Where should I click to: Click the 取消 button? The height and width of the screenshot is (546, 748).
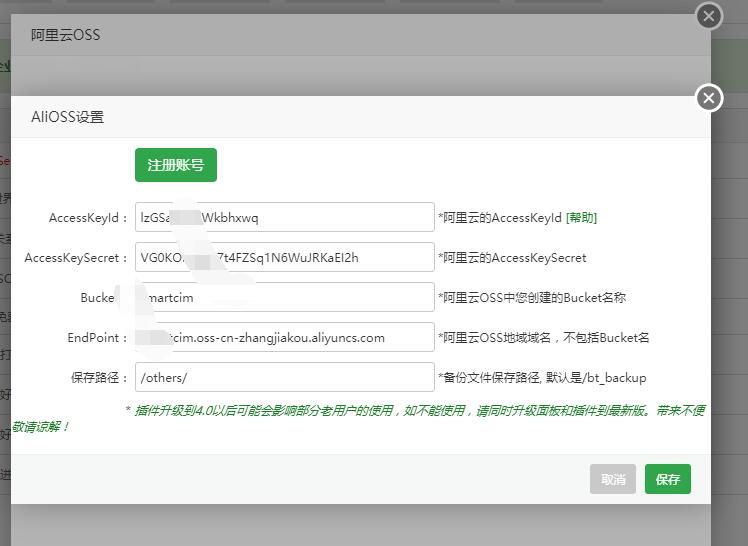pyautogui.click(x=613, y=479)
